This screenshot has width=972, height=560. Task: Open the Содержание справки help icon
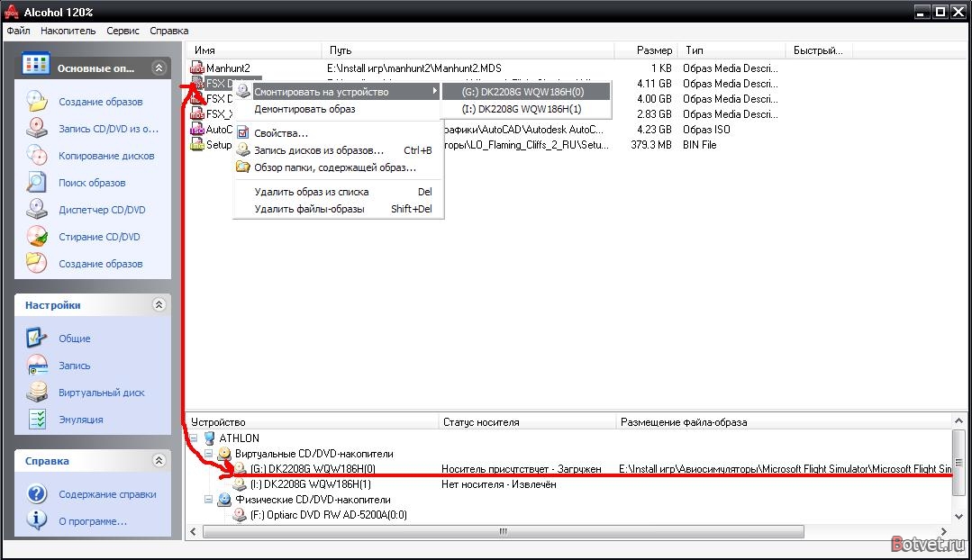37,493
